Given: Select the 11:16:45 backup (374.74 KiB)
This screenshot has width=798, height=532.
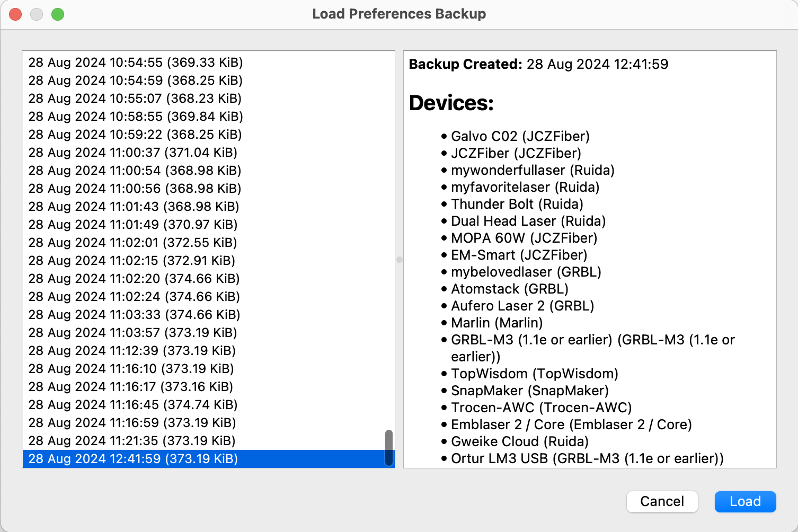Looking at the screenshot, I should [x=132, y=405].
